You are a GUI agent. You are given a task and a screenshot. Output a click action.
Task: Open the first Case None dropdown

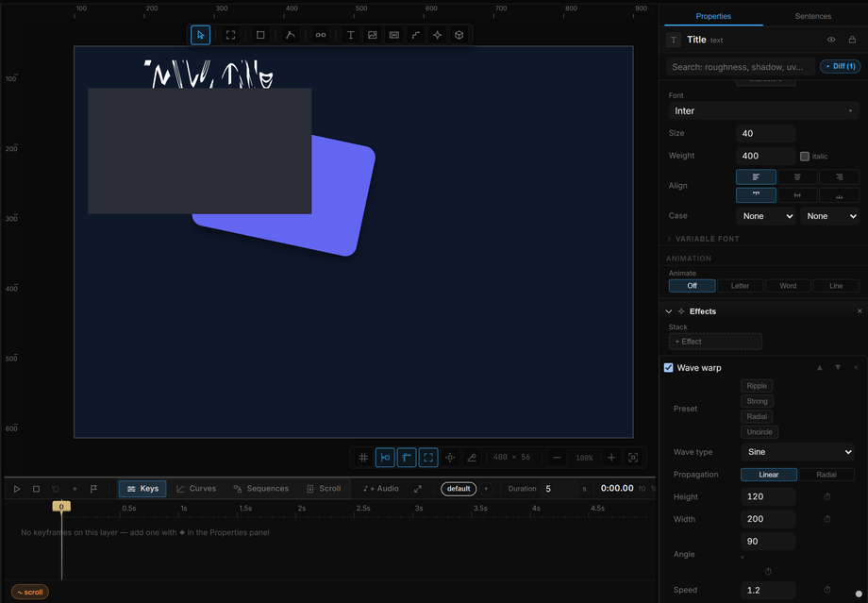coord(766,216)
